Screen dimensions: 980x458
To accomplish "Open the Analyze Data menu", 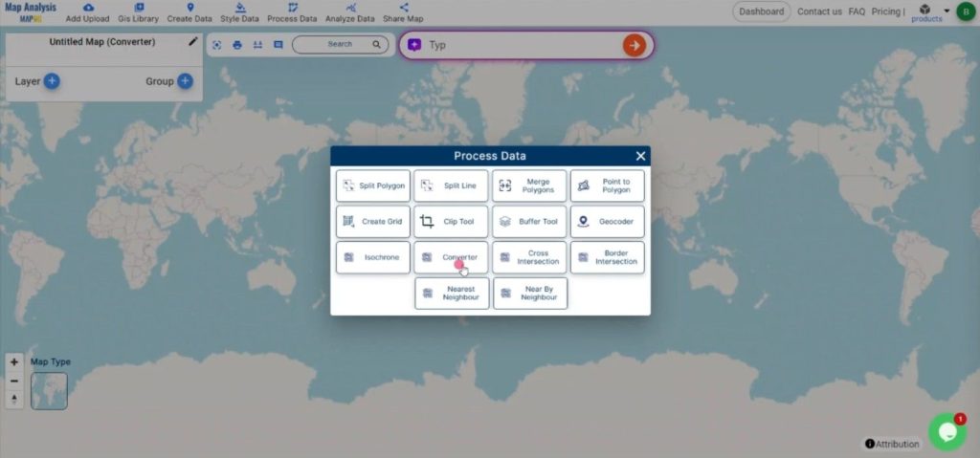I will coord(351,12).
